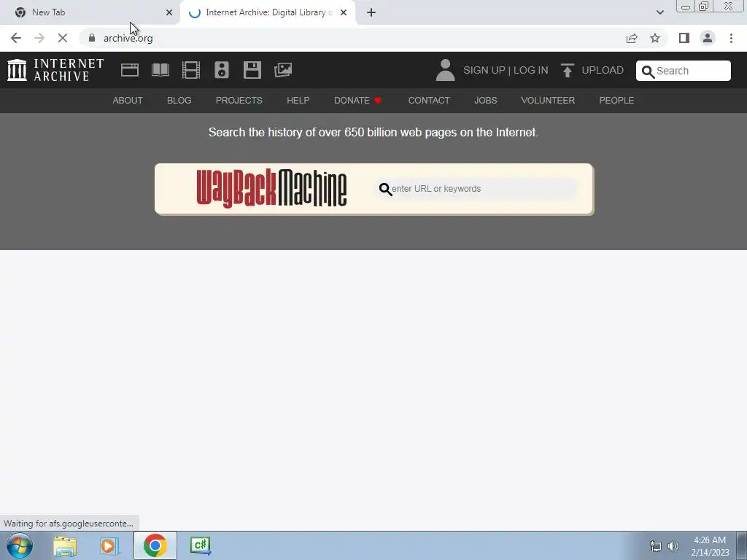Open the PEOPLE menu item
This screenshot has height=560, width=747.
(x=616, y=101)
